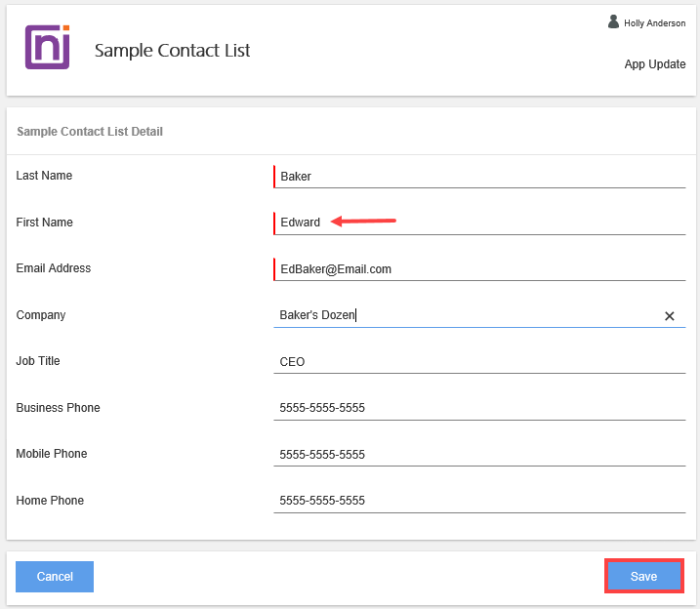Select the Mobile Phone input field
Screen dimensions: 700x609
click(478, 455)
